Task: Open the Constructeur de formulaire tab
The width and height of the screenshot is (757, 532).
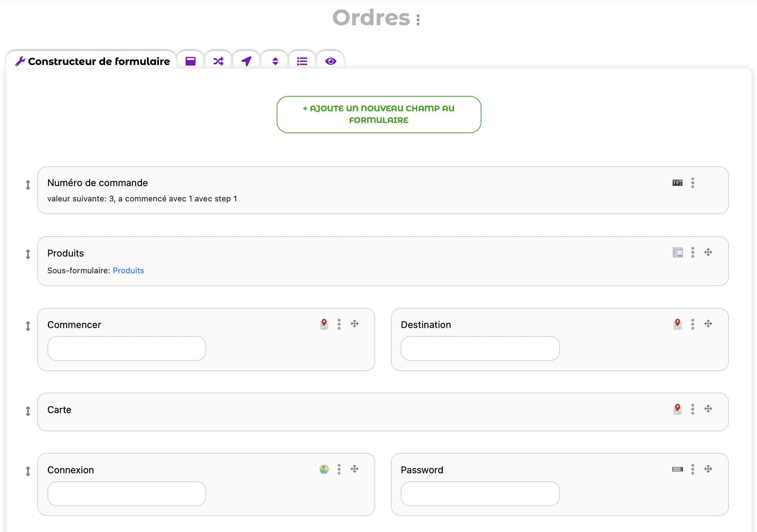Action: (92, 61)
